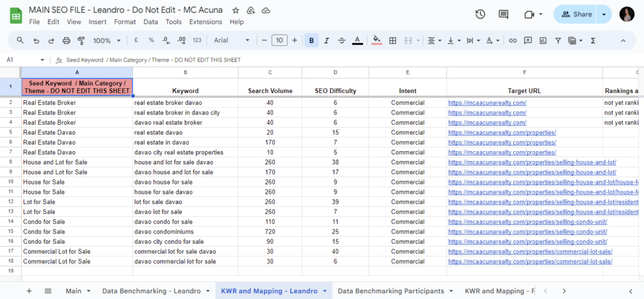
Task: Start a Meet call camera icon
Action: click(x=529, y=14)
